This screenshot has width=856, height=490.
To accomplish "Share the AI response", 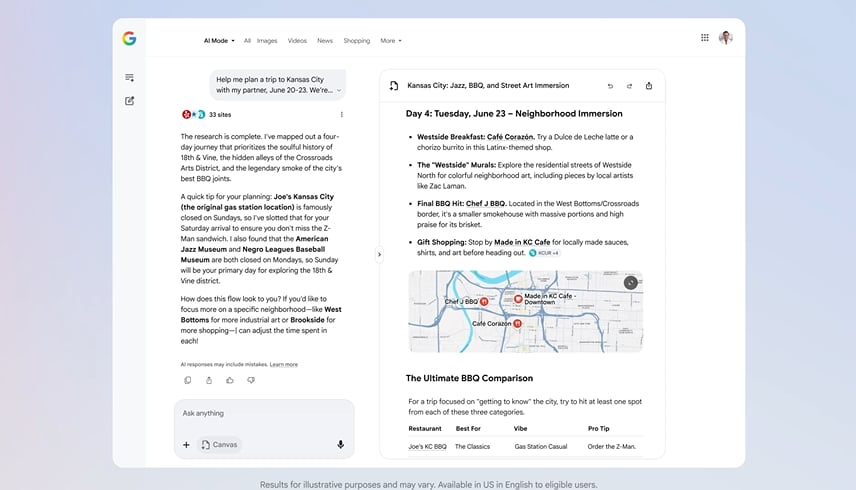I will coord(209,380).
